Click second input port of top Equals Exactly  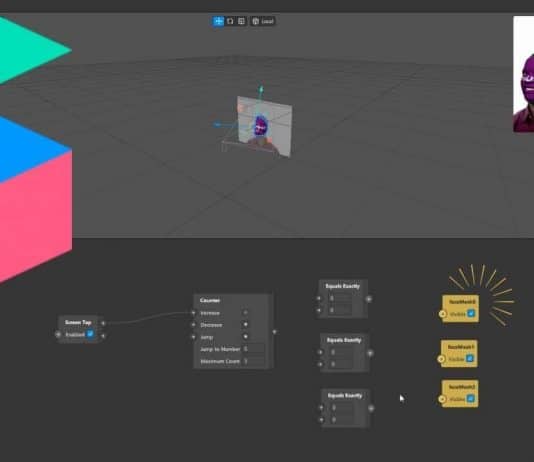(x=318, y=310)
